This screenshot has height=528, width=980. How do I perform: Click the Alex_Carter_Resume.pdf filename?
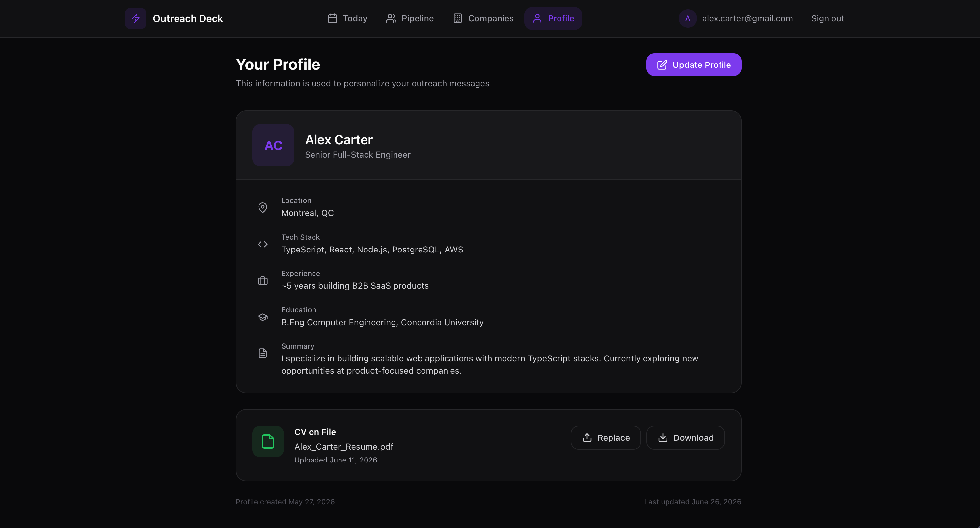[x=343, y=447]
